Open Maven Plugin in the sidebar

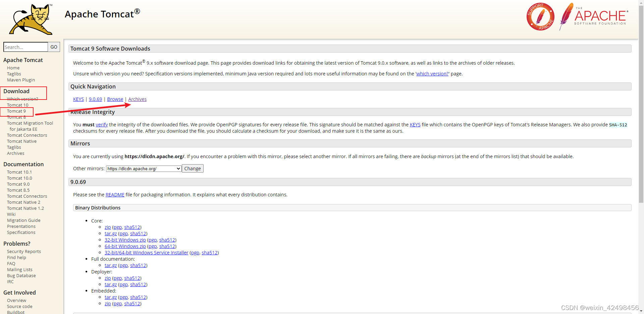tap(21, 80)
